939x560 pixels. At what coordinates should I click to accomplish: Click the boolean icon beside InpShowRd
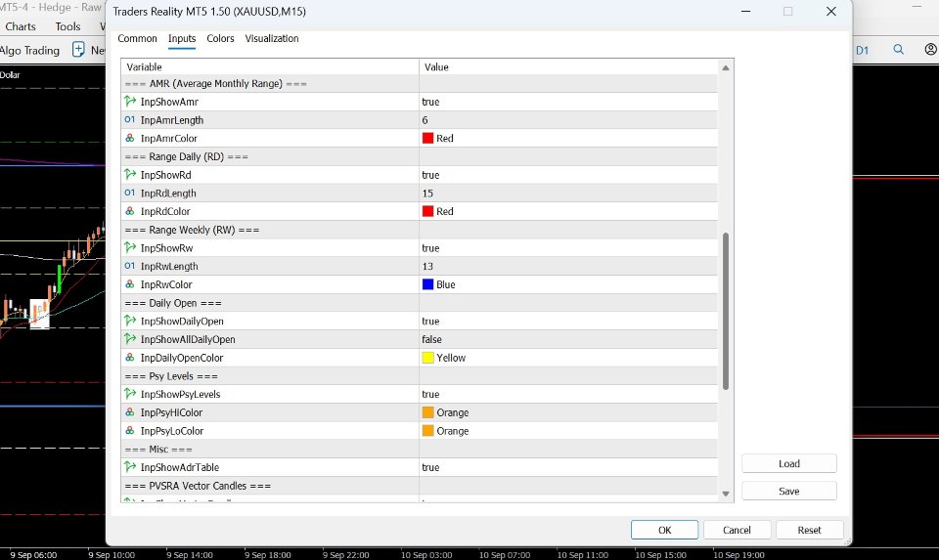130,174
